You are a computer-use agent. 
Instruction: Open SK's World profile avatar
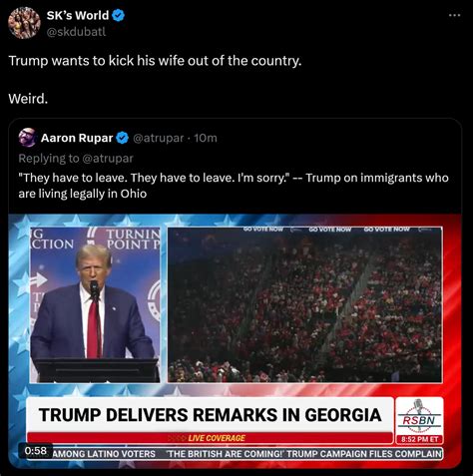tap(24, 23)
